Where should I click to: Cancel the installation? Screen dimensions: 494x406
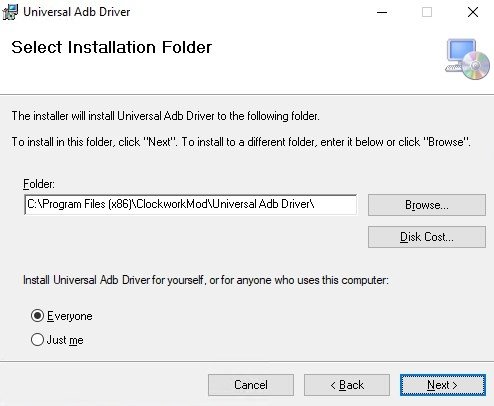(251, 385)
